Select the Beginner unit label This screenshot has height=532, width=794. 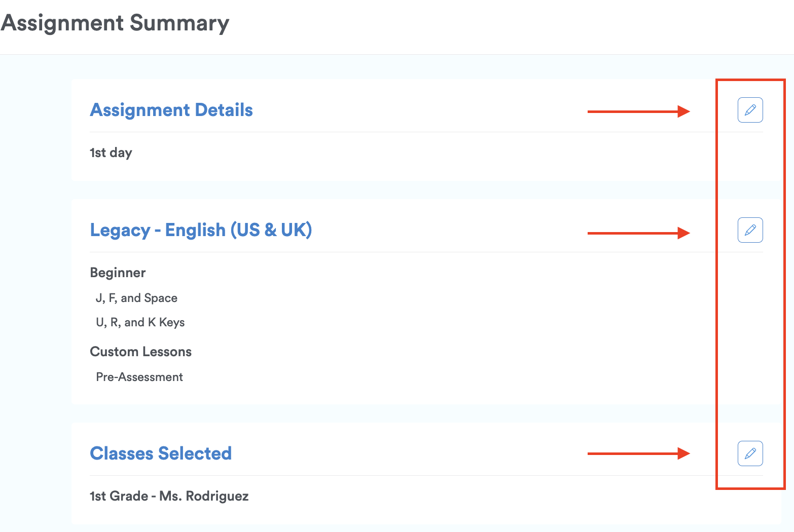(118, 273)
